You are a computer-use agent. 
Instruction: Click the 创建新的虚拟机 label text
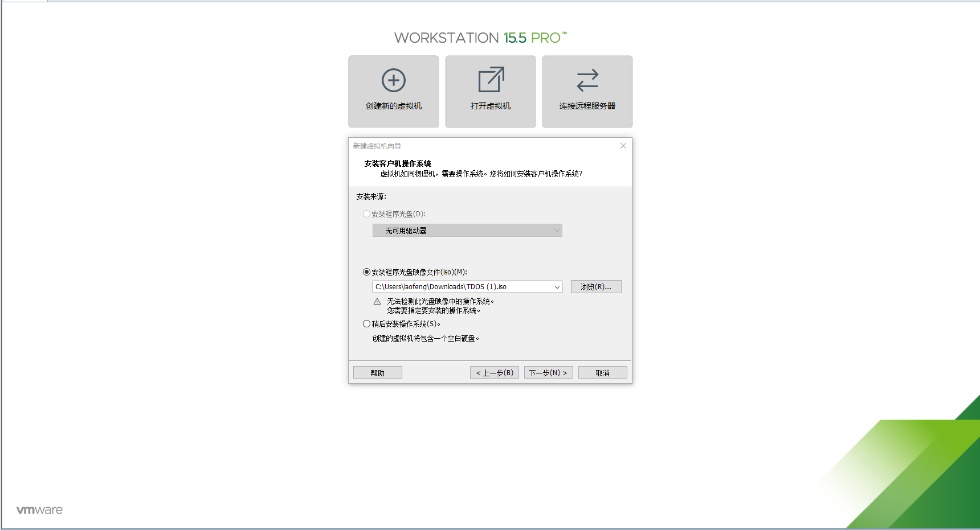tap(394, 106)
